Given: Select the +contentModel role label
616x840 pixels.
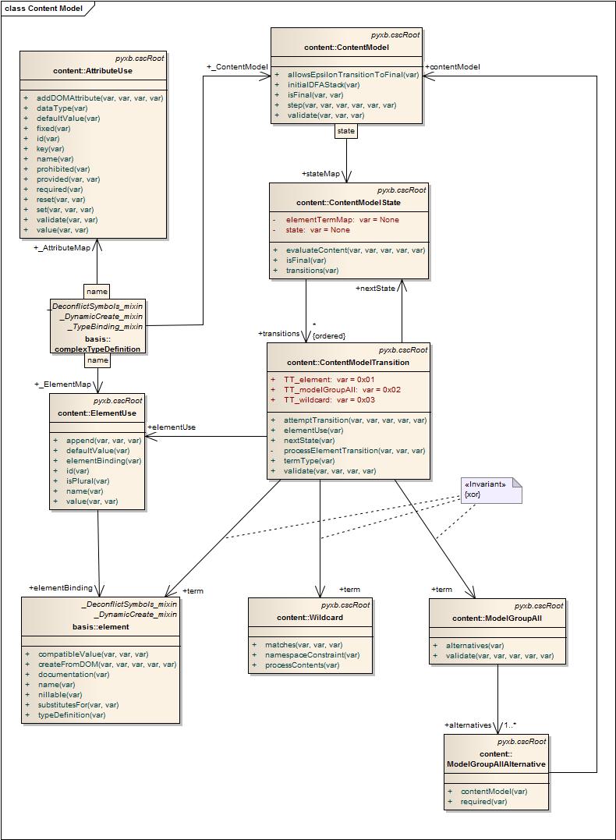Looking at the screenshot, I should coord(452,67).
